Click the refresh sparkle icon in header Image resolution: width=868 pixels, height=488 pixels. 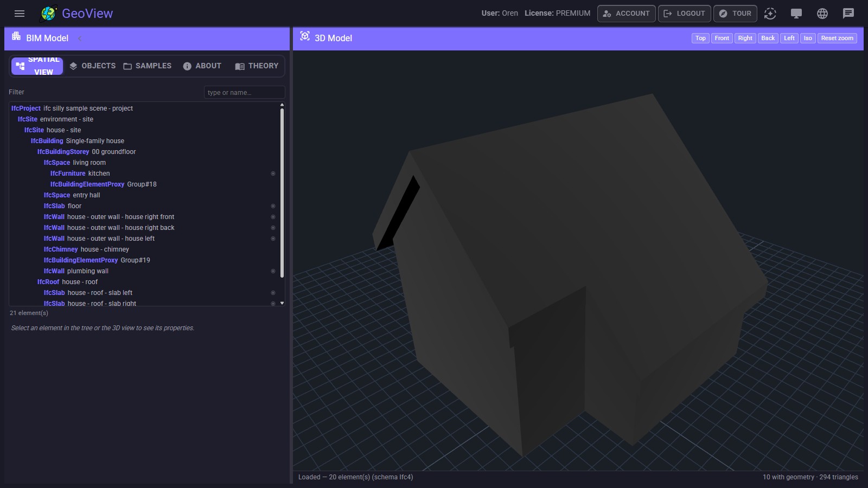pyautogui.click(x=770, y=14)
